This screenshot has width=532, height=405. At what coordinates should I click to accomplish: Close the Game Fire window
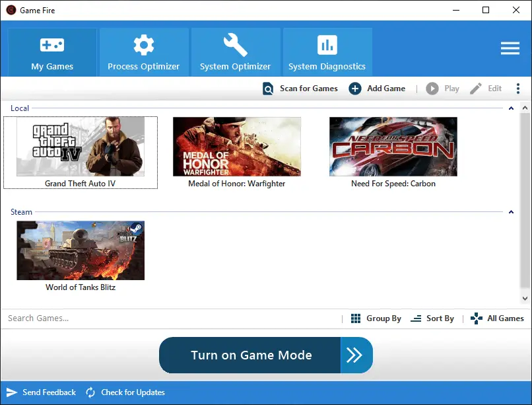pos(516,10)
